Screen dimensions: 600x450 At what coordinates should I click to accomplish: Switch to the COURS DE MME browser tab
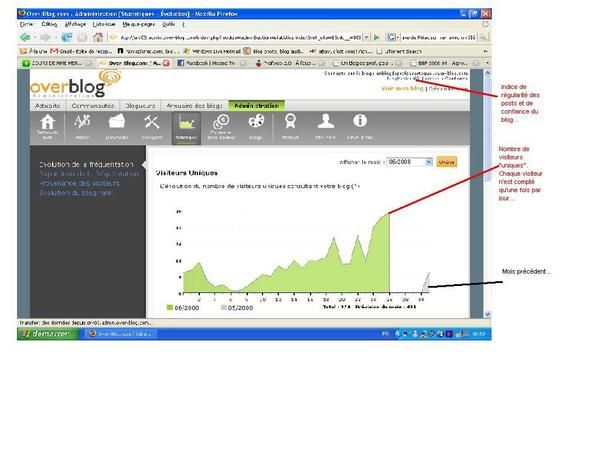coord(56,63)
